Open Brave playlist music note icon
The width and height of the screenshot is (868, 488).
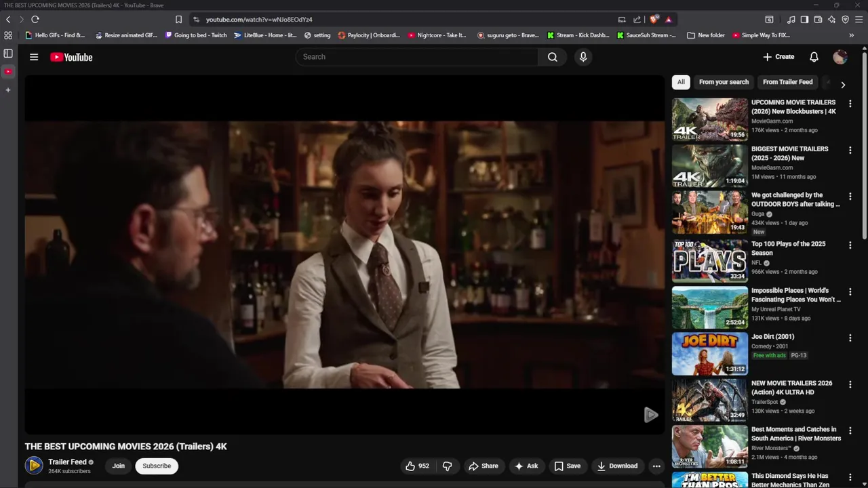tap(791, 20)
